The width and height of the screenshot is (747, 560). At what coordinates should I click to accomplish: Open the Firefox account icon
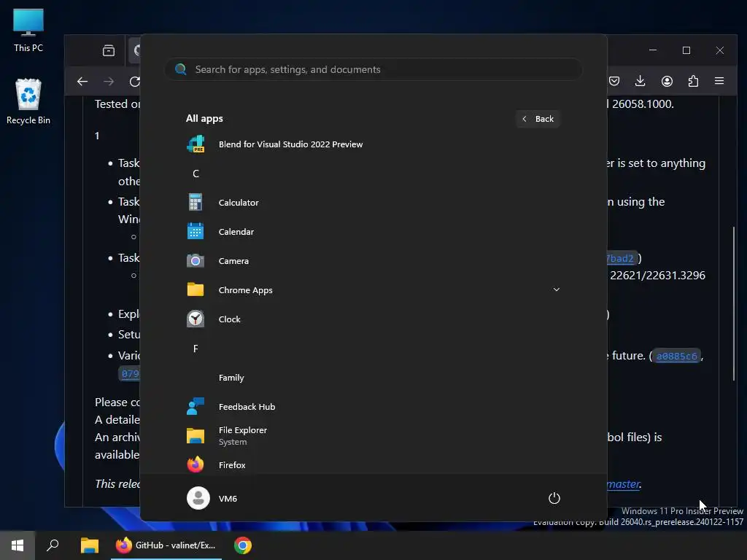pos(667,81)
